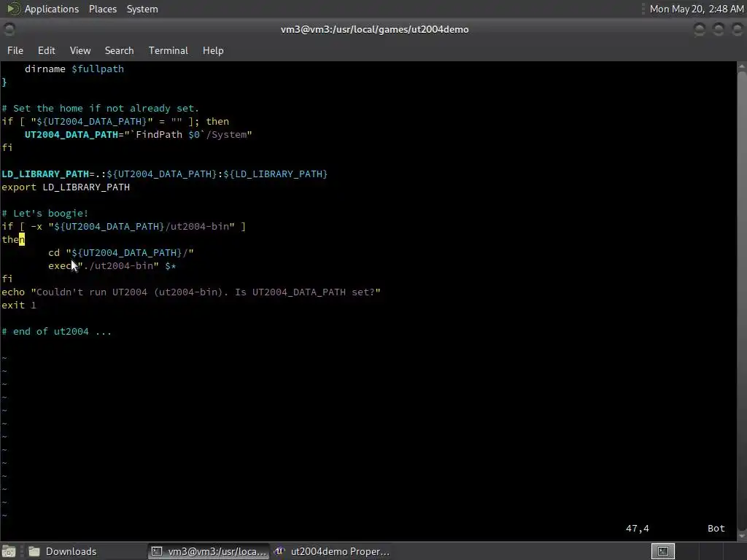747x560 pixels.
Task: Click the 'then' line with cursor
Action: coord(13,239)
